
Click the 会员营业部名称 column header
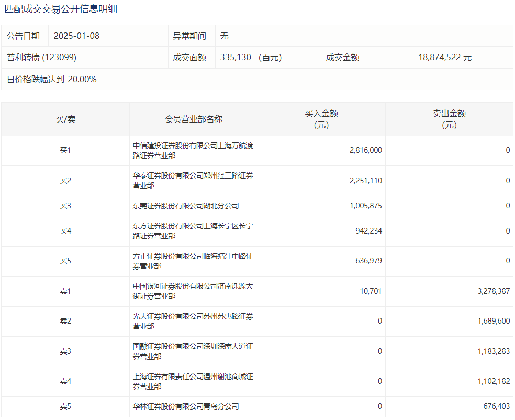click(x=193, y=119)
